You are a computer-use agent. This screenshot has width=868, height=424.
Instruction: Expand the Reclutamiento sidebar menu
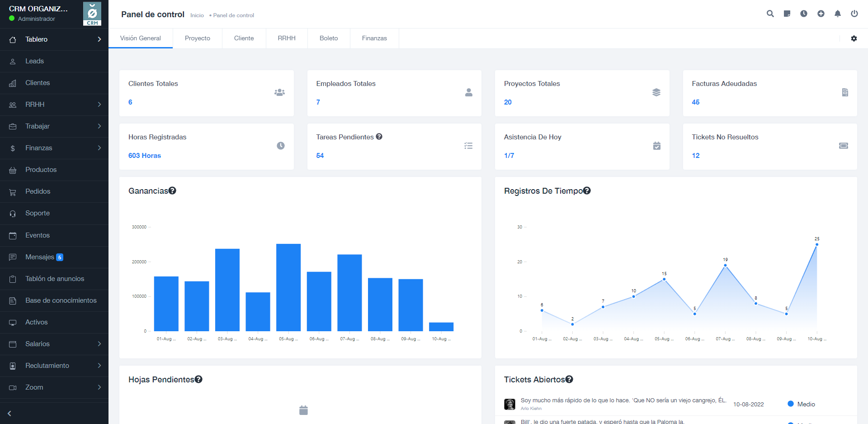(x=54, y=366)
